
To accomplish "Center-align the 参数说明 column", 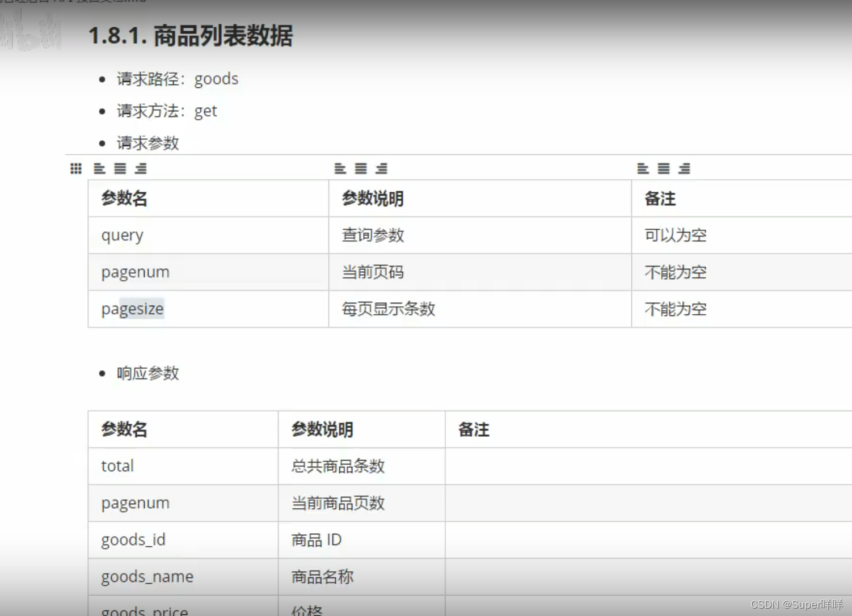I will pyautogui.click(x=361, y=168).
